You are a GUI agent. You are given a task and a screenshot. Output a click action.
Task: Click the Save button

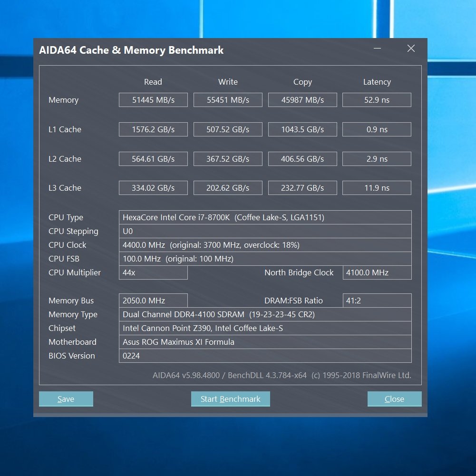point(66,398)
